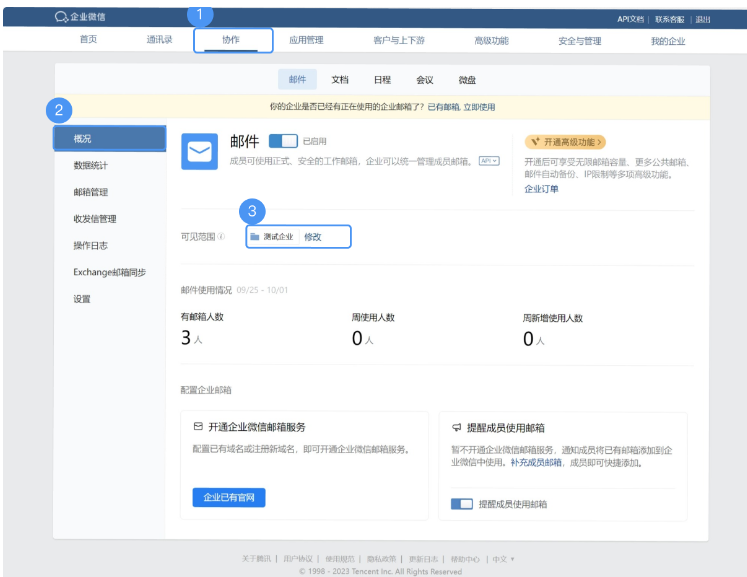Click 已有邮箱, 立即使用 in yellow banner

click(461, 107)
